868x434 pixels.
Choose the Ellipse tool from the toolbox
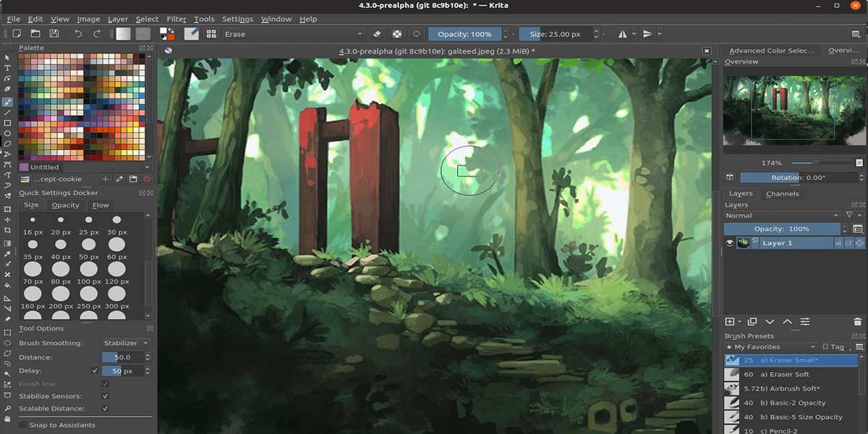[x=6, y=134]
